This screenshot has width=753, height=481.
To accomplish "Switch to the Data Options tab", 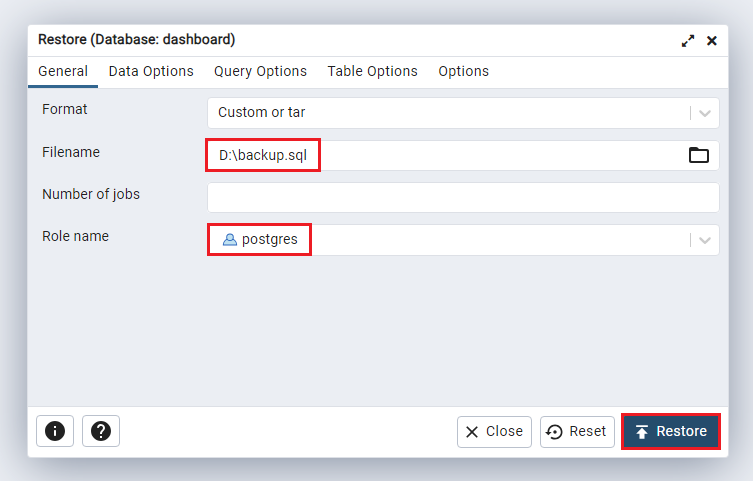I will [x=151, y=72].
